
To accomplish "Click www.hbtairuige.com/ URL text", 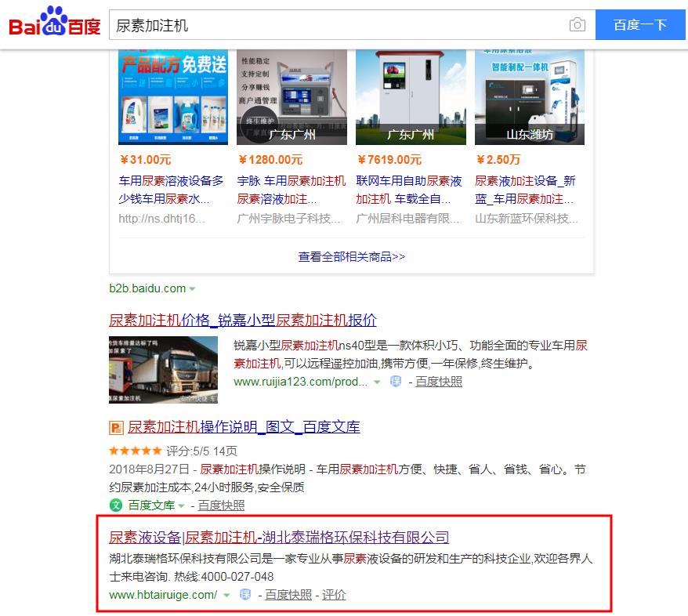I will (x=163, y=595).
